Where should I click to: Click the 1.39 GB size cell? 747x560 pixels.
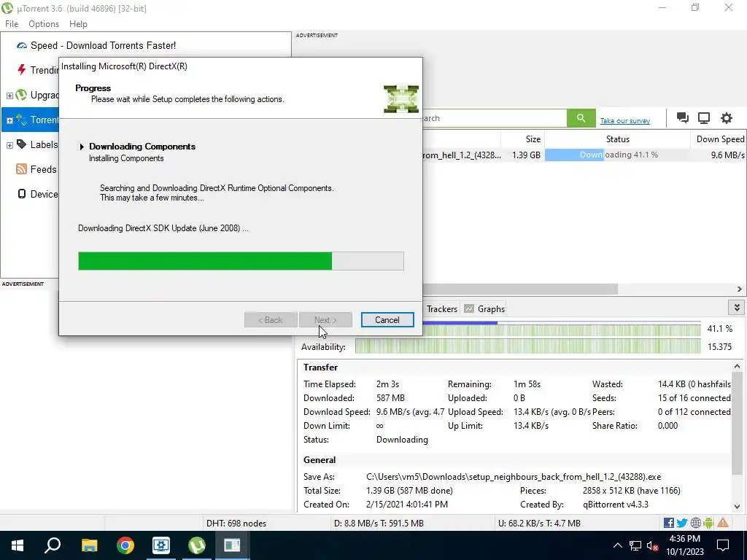pos(526,155)
